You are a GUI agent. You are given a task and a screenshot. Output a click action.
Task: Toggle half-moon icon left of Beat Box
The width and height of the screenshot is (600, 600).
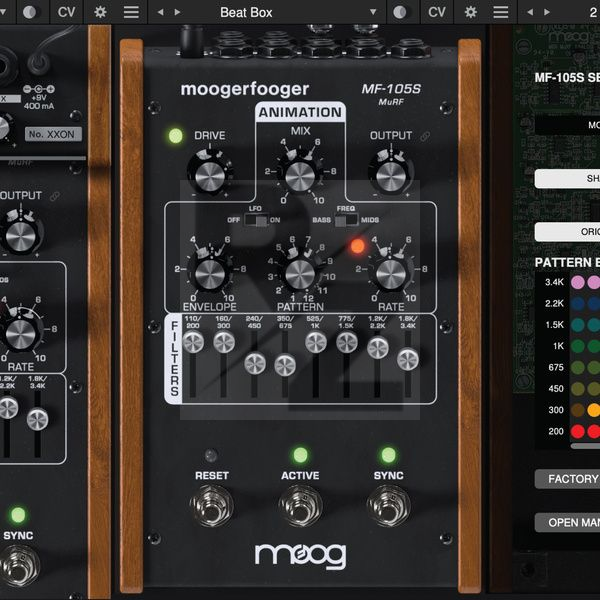pos(29,12)
